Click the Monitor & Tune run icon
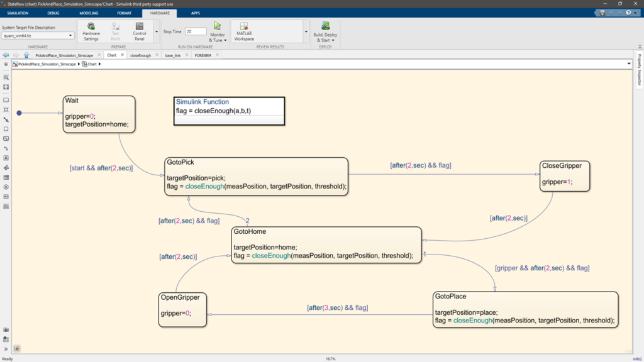This screenshot has width=644, height=362. tap(218, 26)
